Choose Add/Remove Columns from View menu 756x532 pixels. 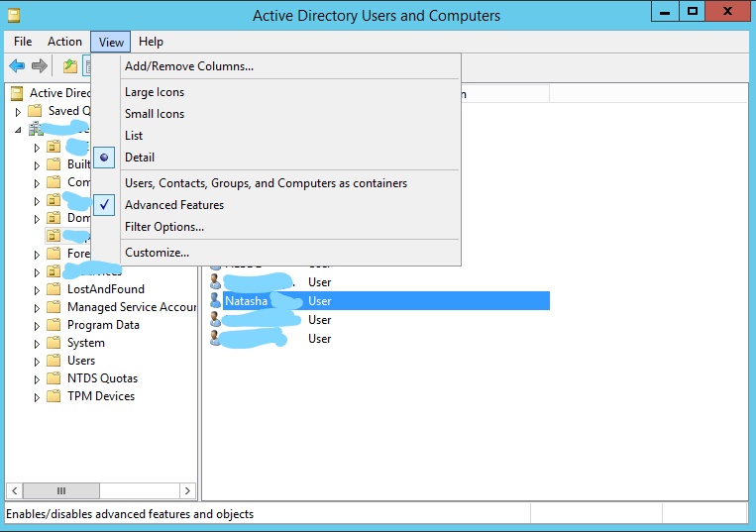click(189, 66)
